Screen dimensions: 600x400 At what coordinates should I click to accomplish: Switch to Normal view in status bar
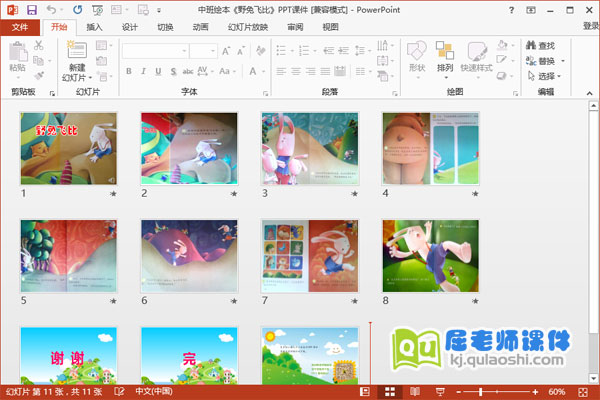(x=365, y=392)
